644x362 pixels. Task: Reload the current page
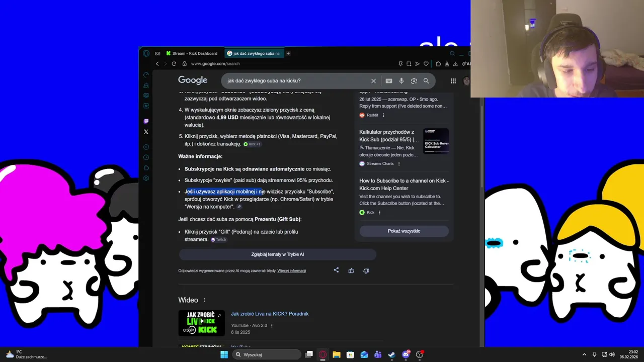(174, 64)
